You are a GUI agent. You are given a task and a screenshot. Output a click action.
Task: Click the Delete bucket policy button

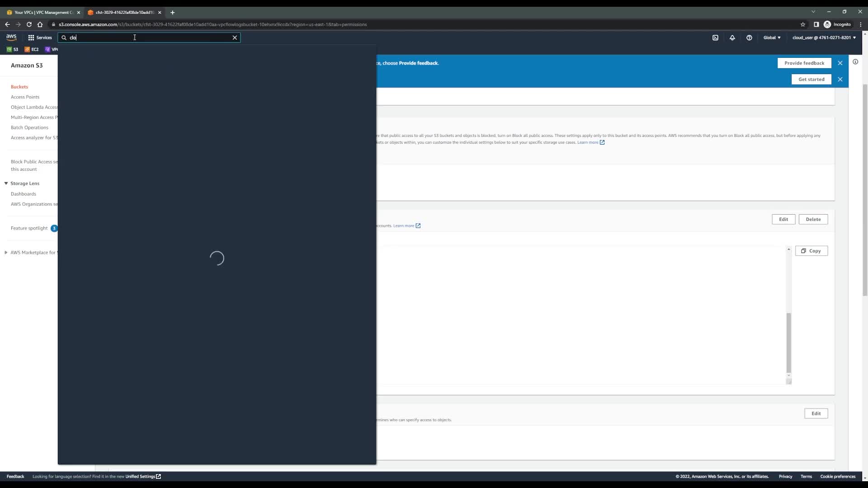pyautogui.click(x=813, y=219)
